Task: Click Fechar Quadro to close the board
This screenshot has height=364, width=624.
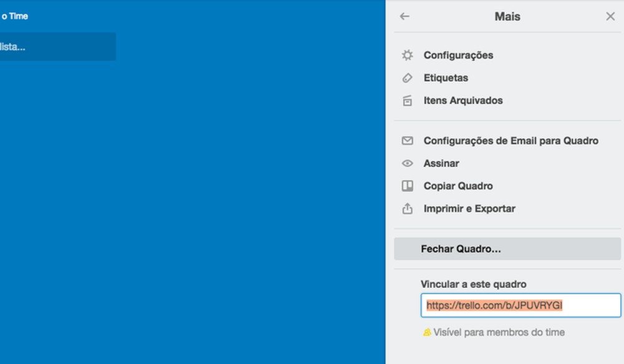Action: point(461,249)
